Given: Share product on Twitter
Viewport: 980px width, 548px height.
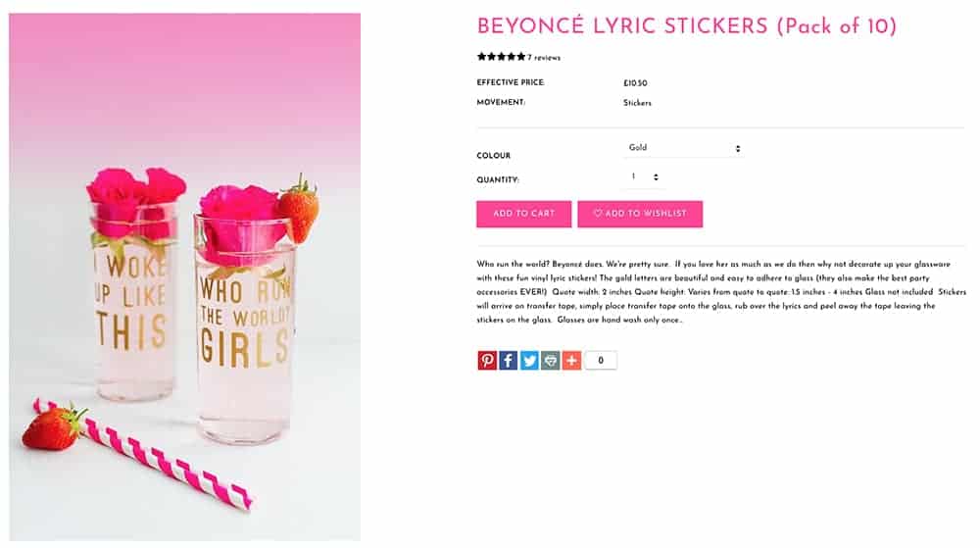Looking at the screenshot, I should coord(529,361).
